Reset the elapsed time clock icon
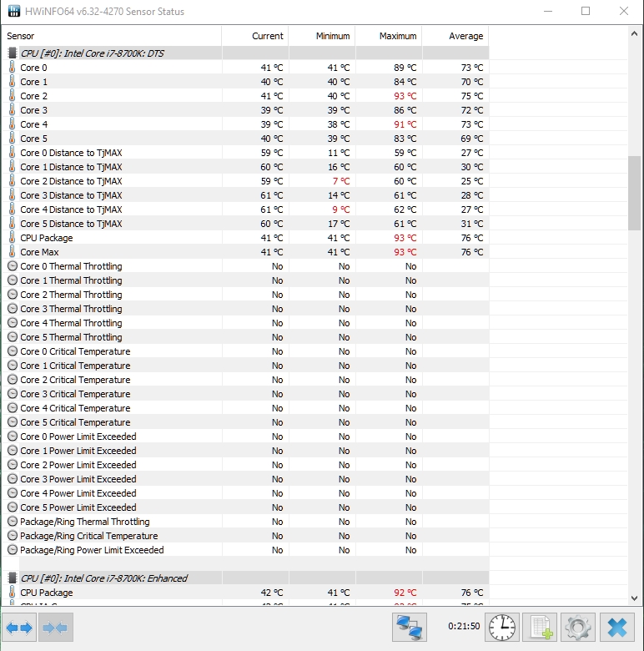Image resolution: width=644 pixels, height=651 pixels. tap(502, 627)
